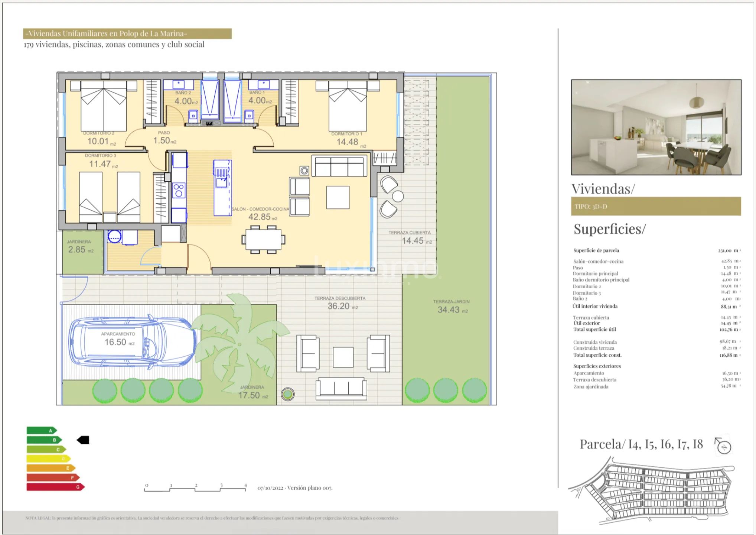
Task: Click the kitchen island sink icon
Action: click(222, 182)
